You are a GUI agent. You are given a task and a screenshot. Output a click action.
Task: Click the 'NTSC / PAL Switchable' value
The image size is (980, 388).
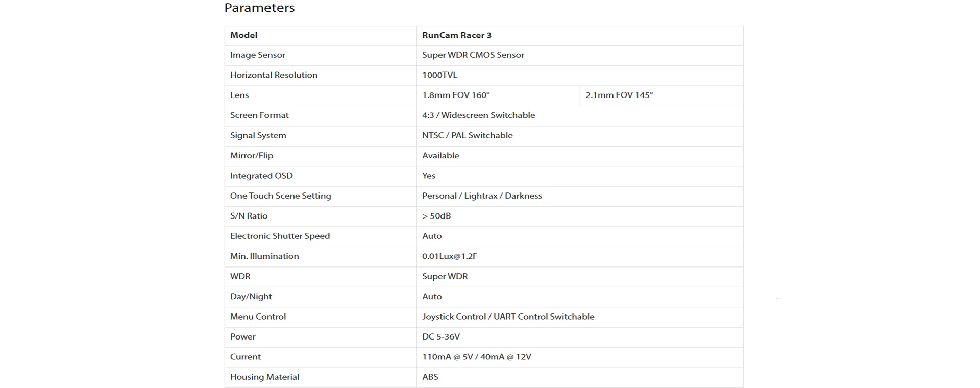[468, 135]
